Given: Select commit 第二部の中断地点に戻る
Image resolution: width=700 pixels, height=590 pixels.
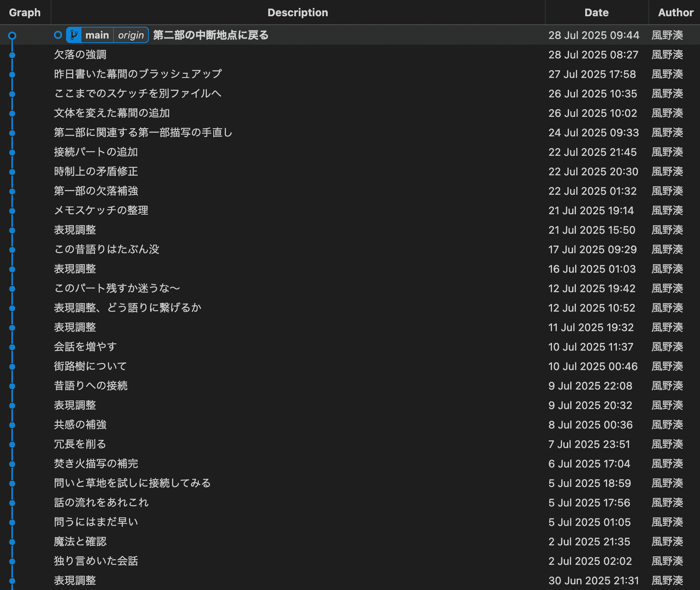Looking at the screenshot, I should point(210,35).
